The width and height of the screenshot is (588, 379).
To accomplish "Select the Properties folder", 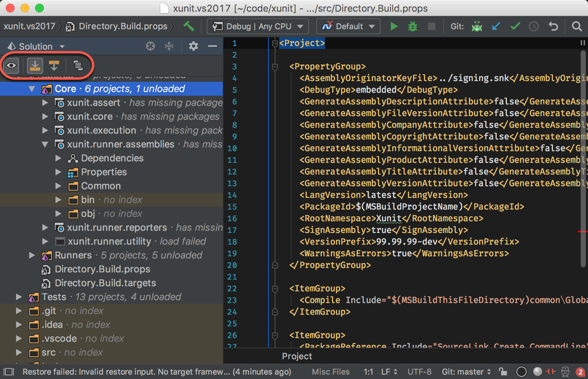I will 104,172.
